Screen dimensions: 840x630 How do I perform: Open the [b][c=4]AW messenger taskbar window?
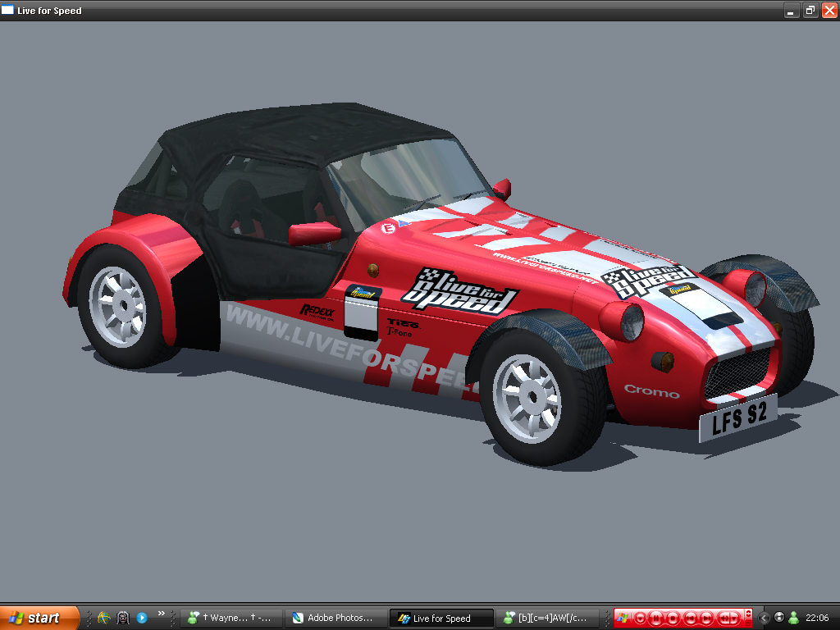pyautogui.click(x=549, y=618)
